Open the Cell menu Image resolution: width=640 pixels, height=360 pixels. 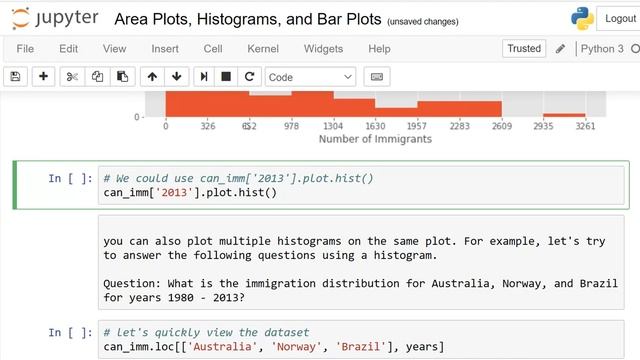coord(213,49)
